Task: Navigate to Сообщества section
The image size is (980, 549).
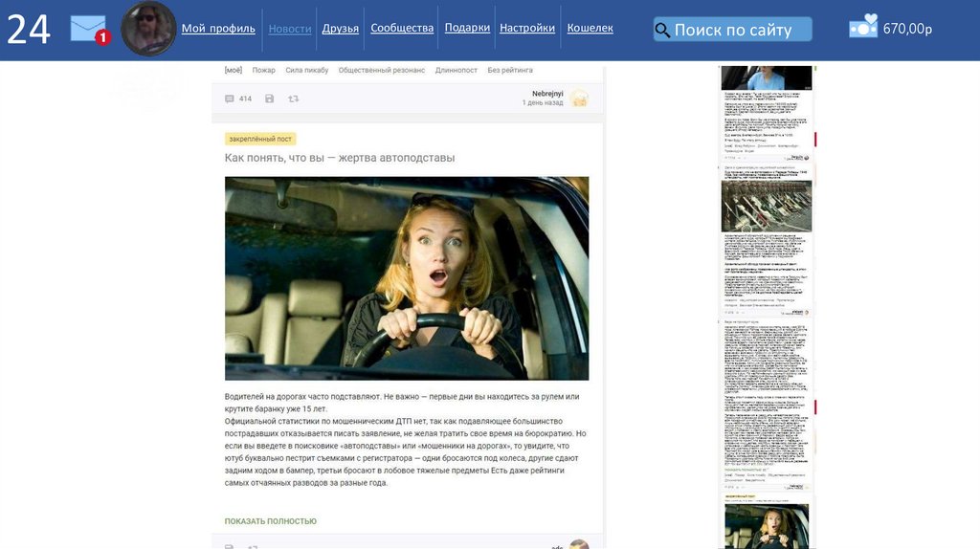Action: point(402,29)
